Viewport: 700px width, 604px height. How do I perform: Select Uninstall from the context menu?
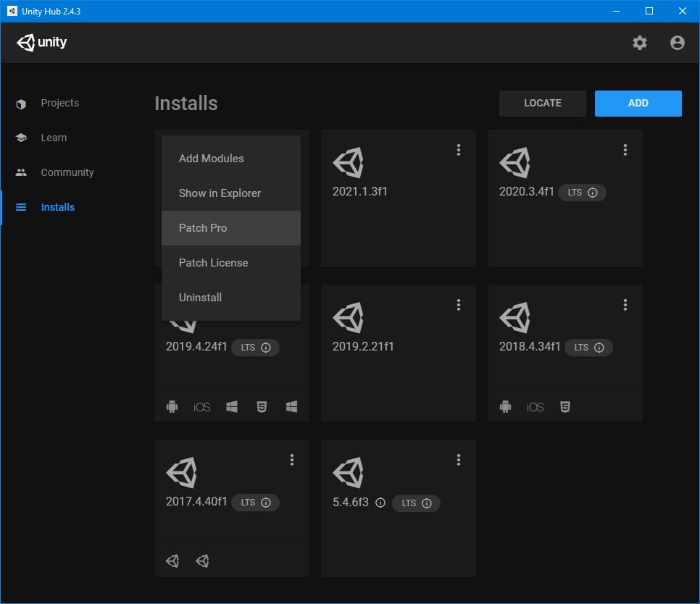231,298
